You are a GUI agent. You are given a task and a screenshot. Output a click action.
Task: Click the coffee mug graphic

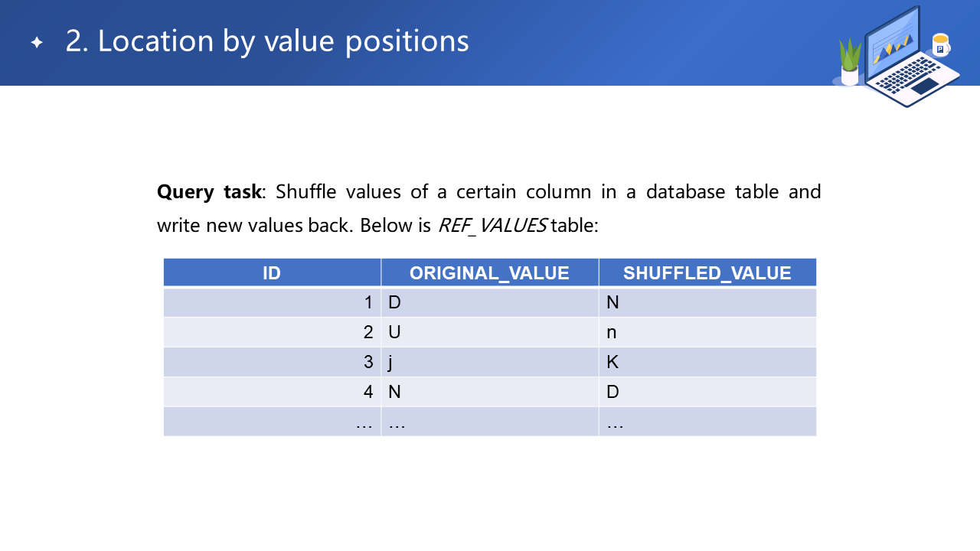940,45
